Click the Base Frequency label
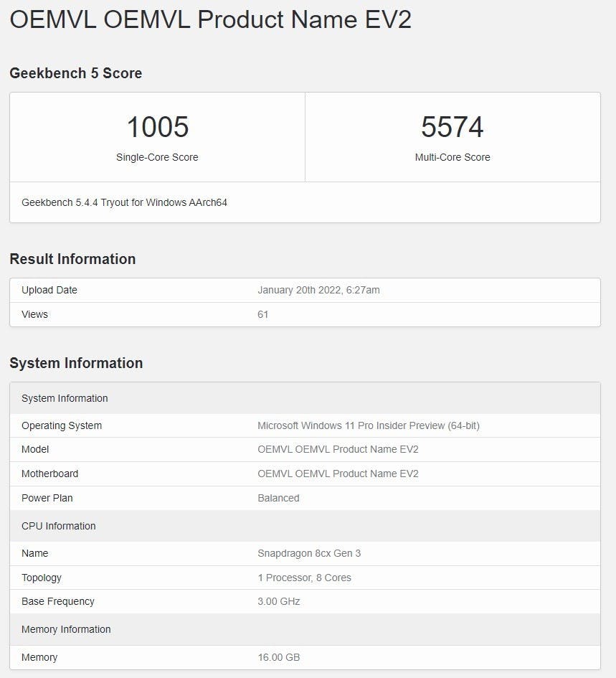 click(x=58, y=601)
